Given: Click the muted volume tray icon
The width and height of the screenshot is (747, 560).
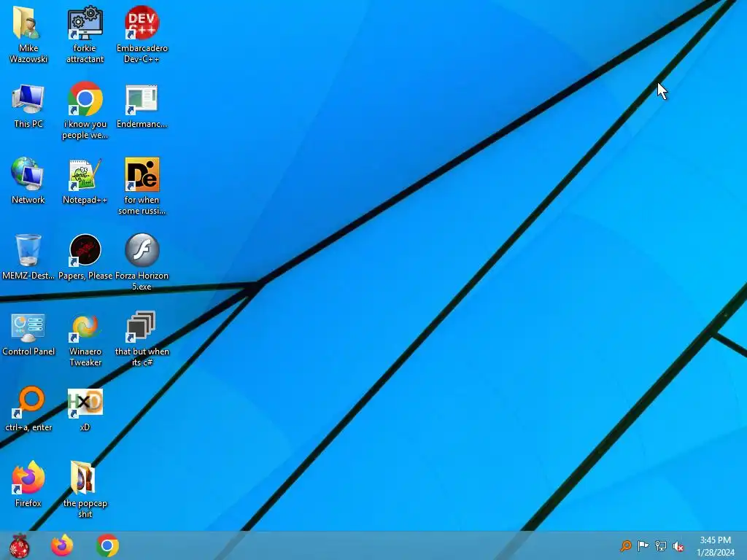Looking at the screenshot, I should (x=678, y=546).
